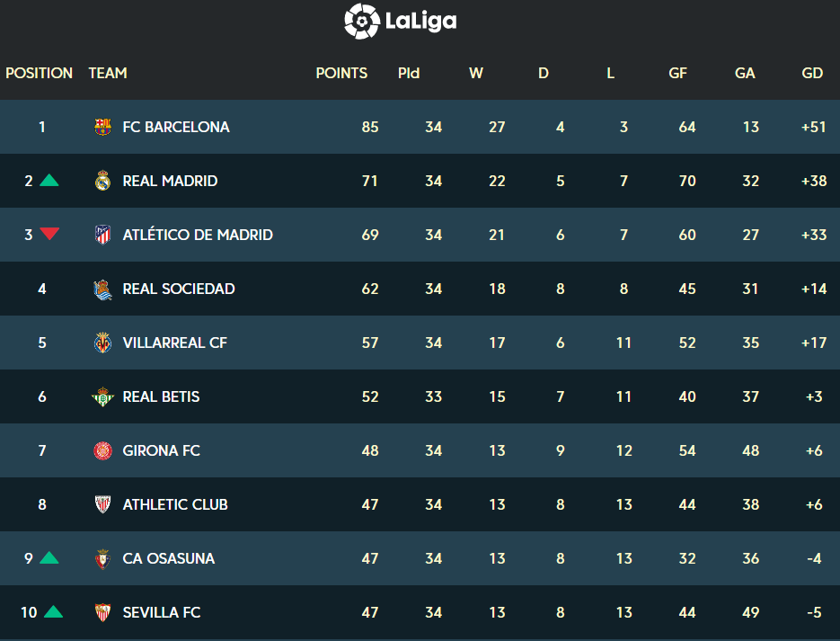Click green up arrow beside Real Madrid

point(49,180)
